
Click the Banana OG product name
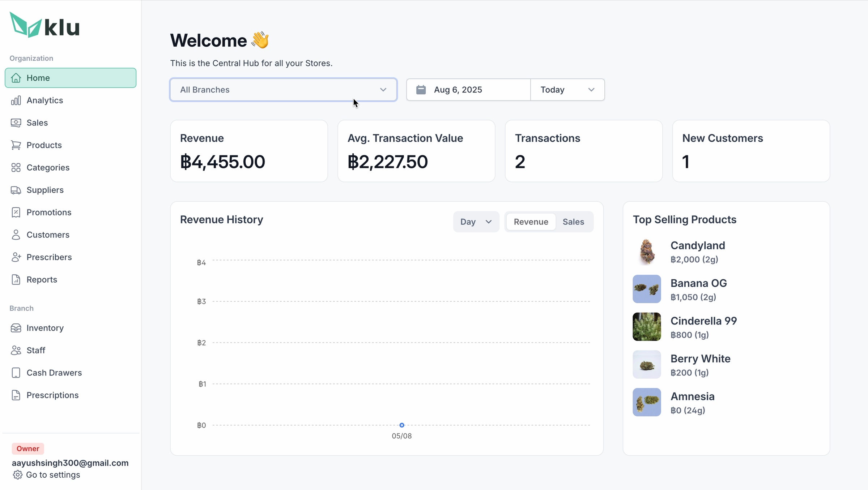pos(698,283)
